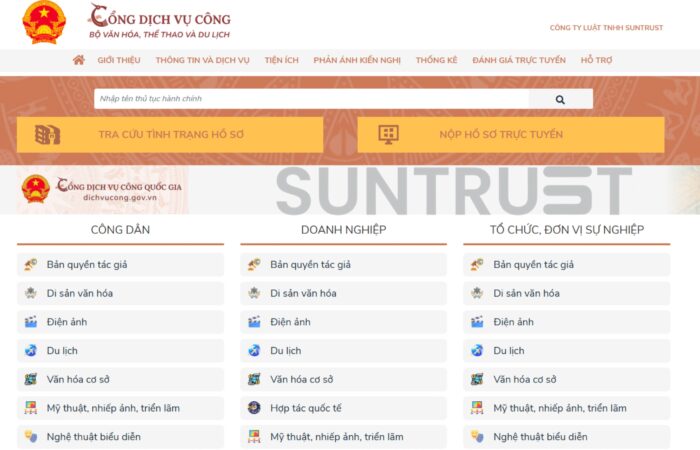Click Văn hóa cơ sở icon under Doanh nghiệp
This screenshot has height=450, width=700.
click(x=254, y=379)
